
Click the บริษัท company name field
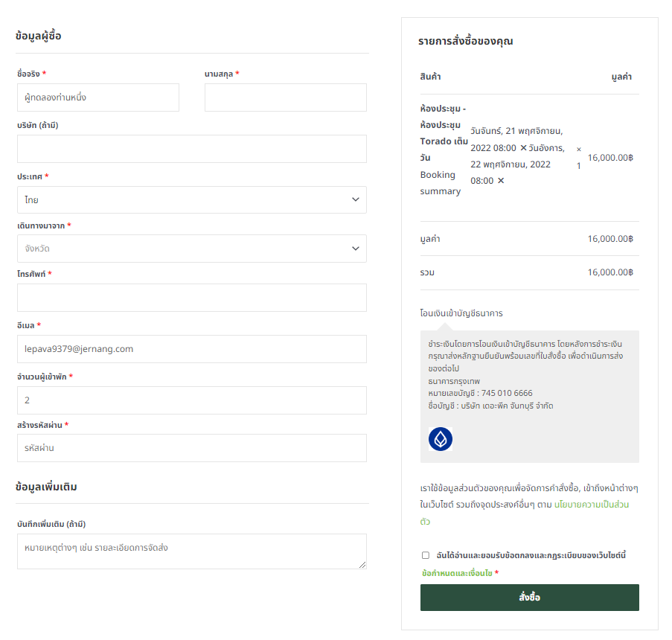point(191,149)
